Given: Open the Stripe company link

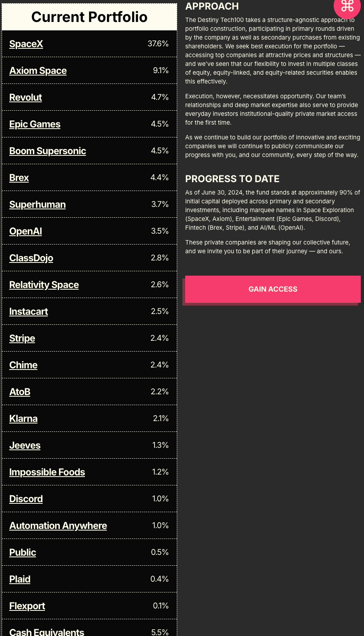Looking at the screenshot, I should pos(22,338).
